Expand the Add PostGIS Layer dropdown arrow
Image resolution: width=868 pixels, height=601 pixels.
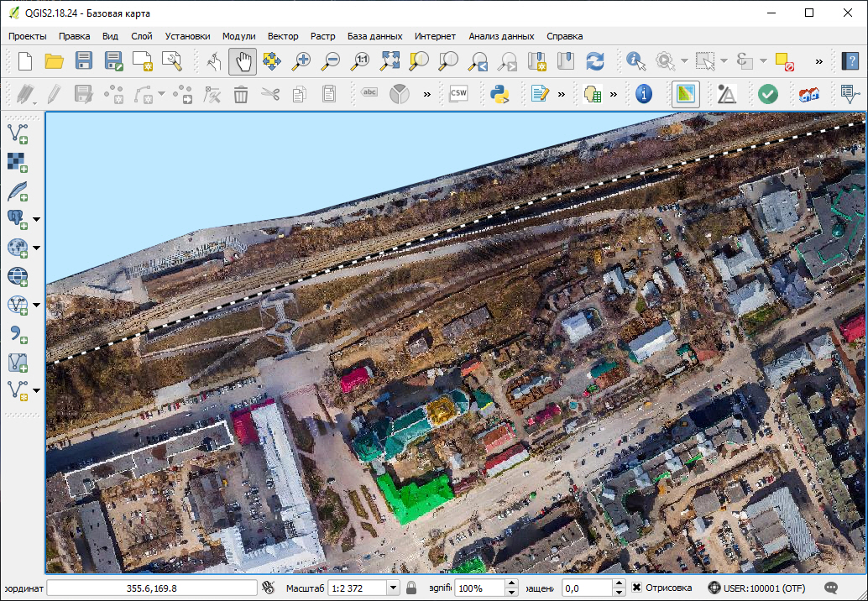coord(36,220)
